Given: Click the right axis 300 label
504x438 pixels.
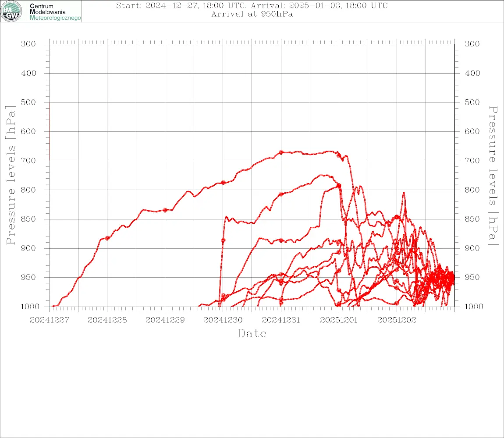Looking at the screenshot, I should [472, 44].
